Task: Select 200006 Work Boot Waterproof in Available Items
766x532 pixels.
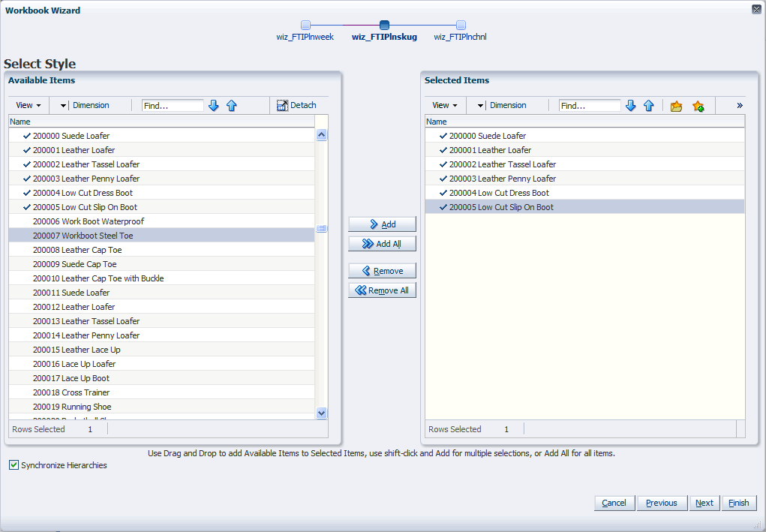Action: click(162, 221)
